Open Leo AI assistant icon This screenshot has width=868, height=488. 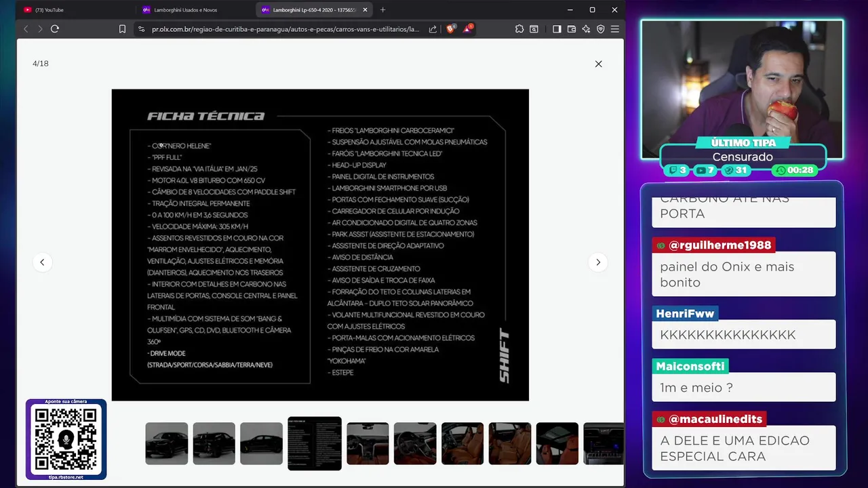(586, 29)
